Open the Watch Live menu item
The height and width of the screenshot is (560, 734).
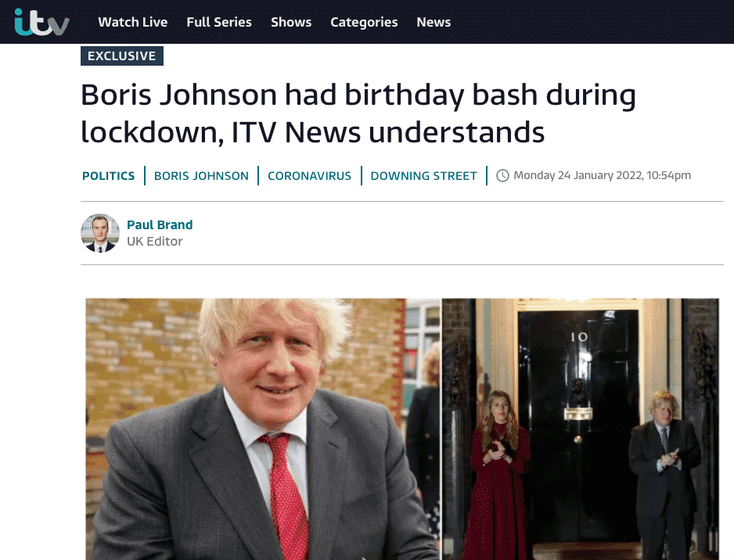pos(132,22)
